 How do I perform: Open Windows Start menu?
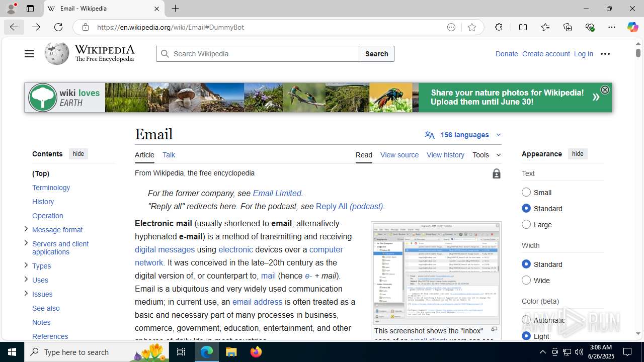coord(12,352)
